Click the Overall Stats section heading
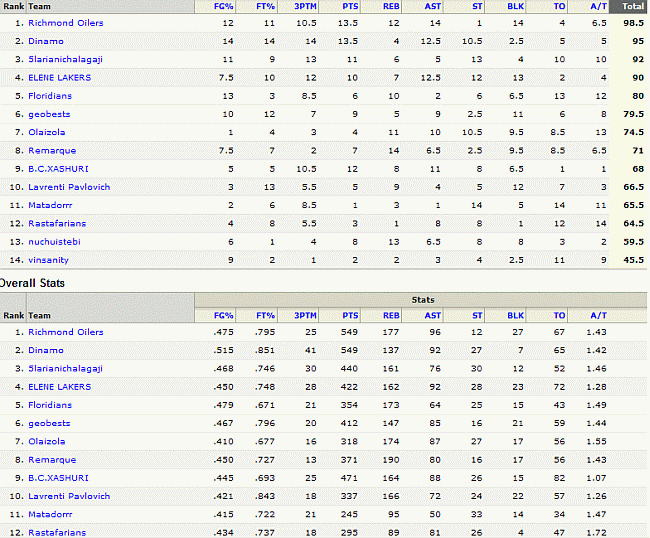This screenshot has width=650, height=538. coord(32,283)
